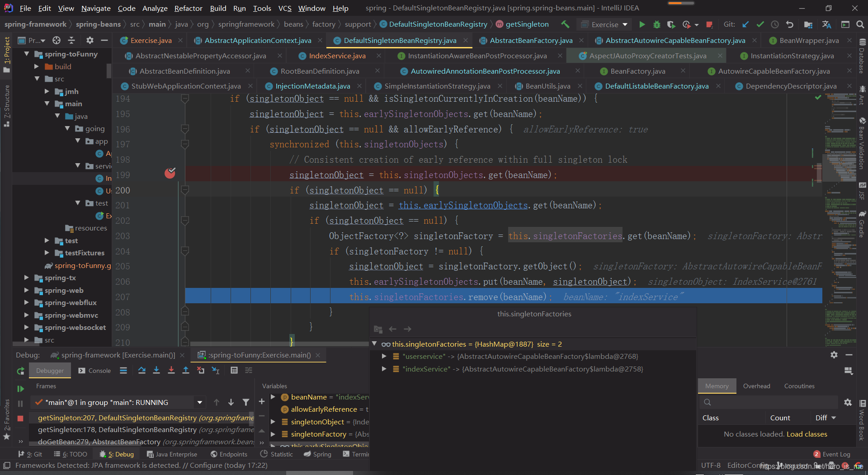This screenshot has width=868, height=475.
Task: Locate current file with the crosshair icon
Action: tap(56, 40)
